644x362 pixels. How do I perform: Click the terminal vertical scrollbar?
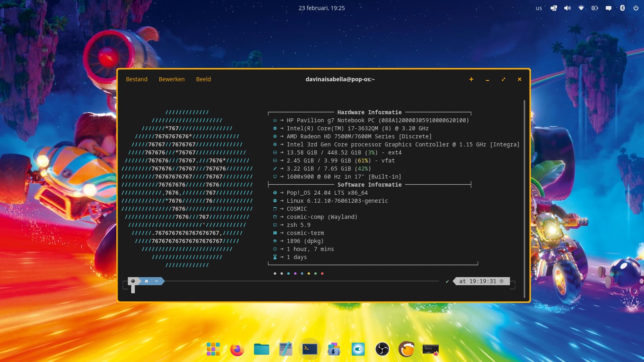pyautogui.click(x=524, y=199)
